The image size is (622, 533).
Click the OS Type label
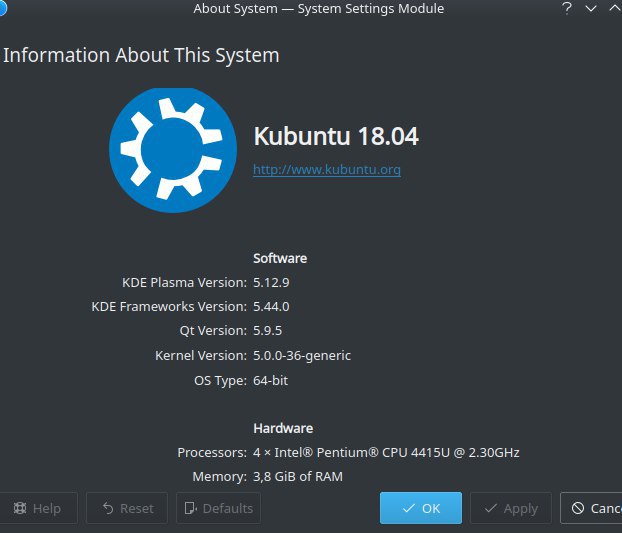pyautogui.click(x=221, y=381)
